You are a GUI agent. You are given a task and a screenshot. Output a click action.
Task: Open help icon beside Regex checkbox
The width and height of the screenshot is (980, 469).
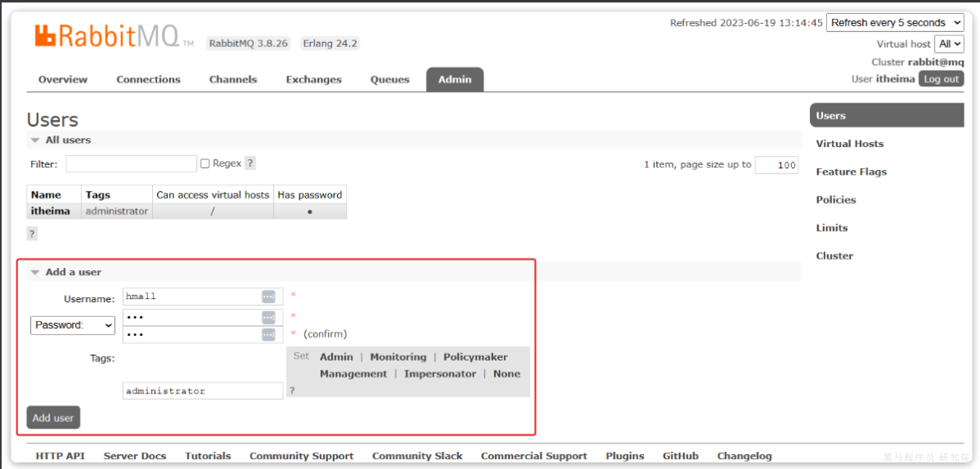pos(250,163)
